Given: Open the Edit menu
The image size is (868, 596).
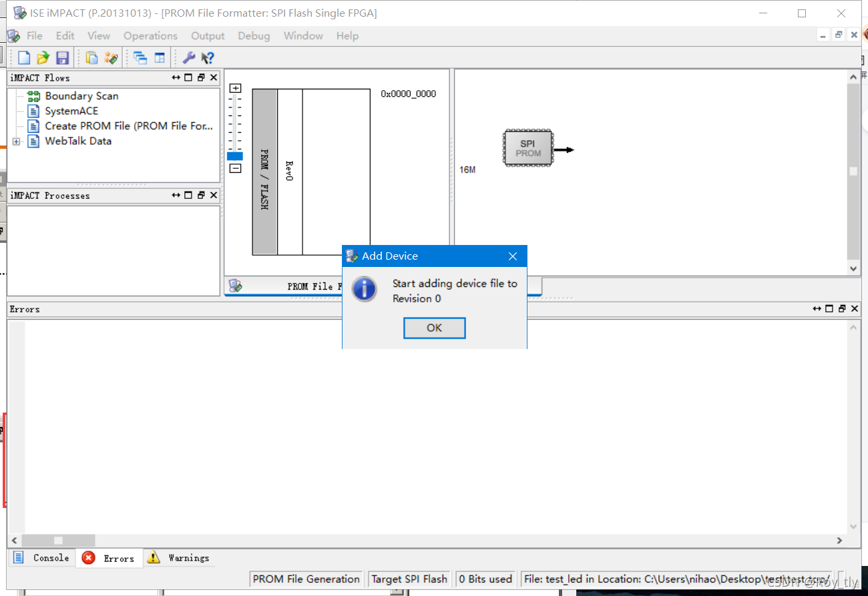Looking at the screenshot, I should pos(65,36).
